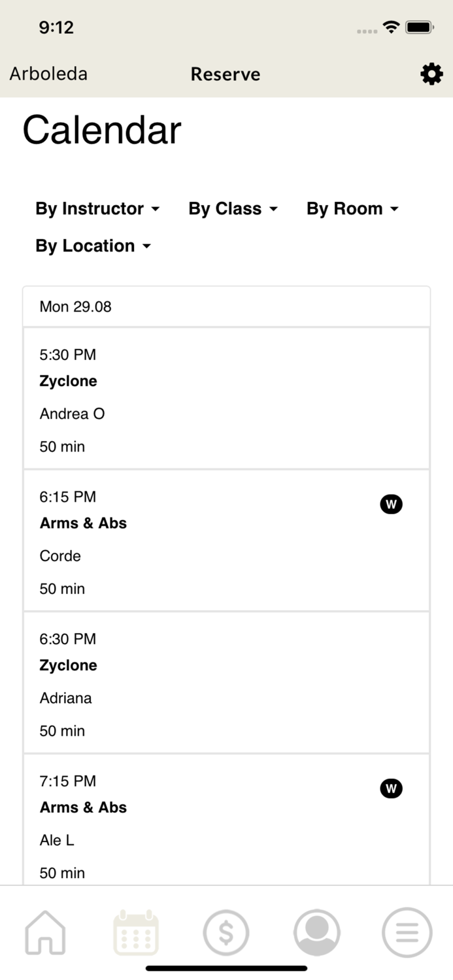Go back to Arboleda
The width and height of the screenshot is (453, 980).
click(48, 74)
